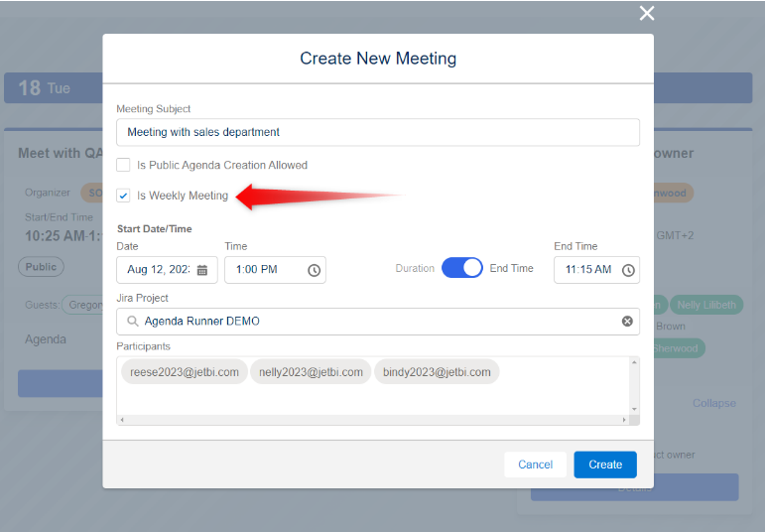
Task: Select participant bindy2023@jetbi.com chip
Action: coord(437,372)
